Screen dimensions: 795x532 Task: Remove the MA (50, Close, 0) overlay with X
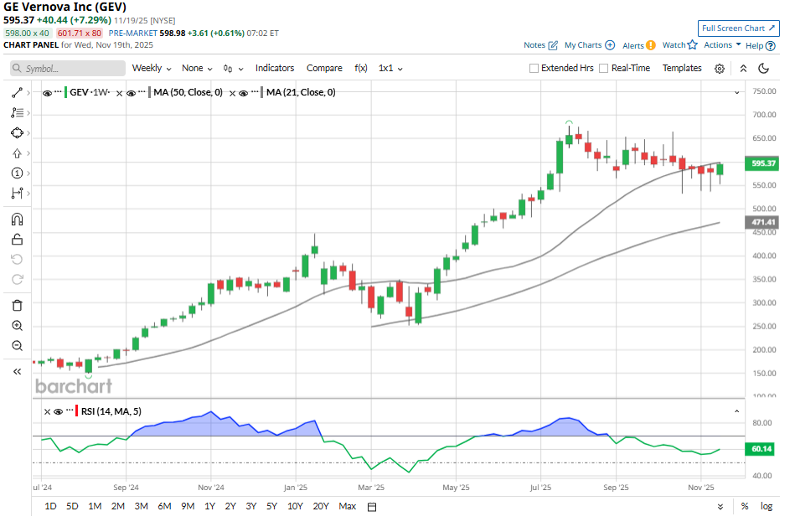119,93
